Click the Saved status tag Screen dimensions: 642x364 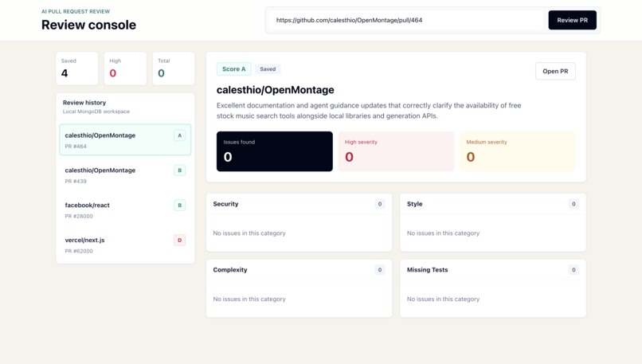tap(268, 69)
